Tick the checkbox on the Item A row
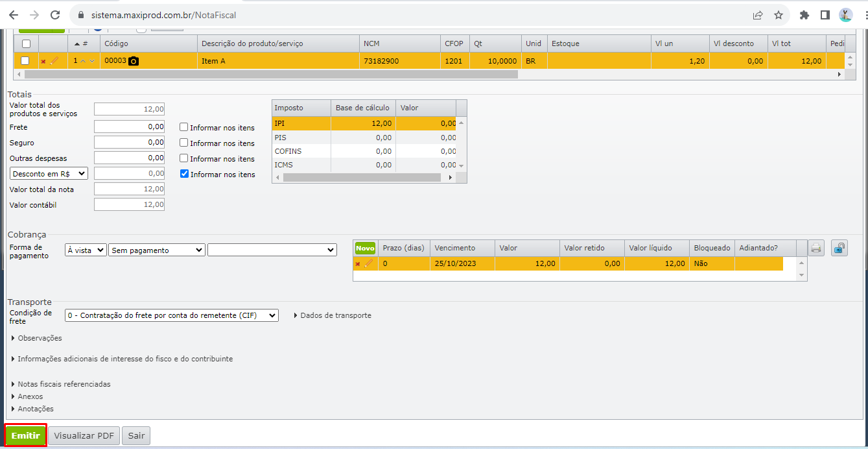 pos(25,61)
